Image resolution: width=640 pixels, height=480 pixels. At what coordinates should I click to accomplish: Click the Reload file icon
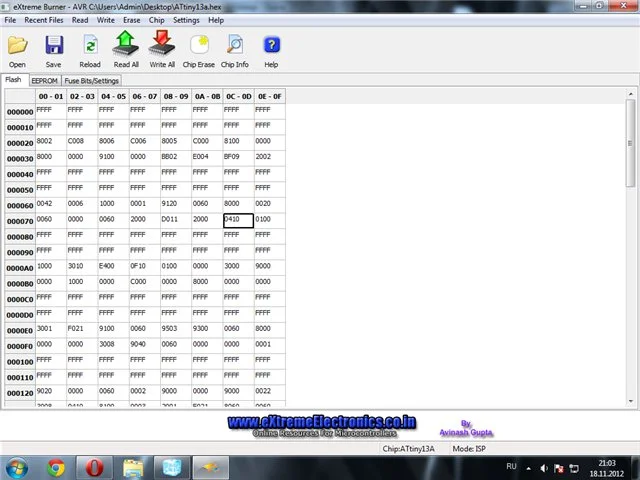90,45
